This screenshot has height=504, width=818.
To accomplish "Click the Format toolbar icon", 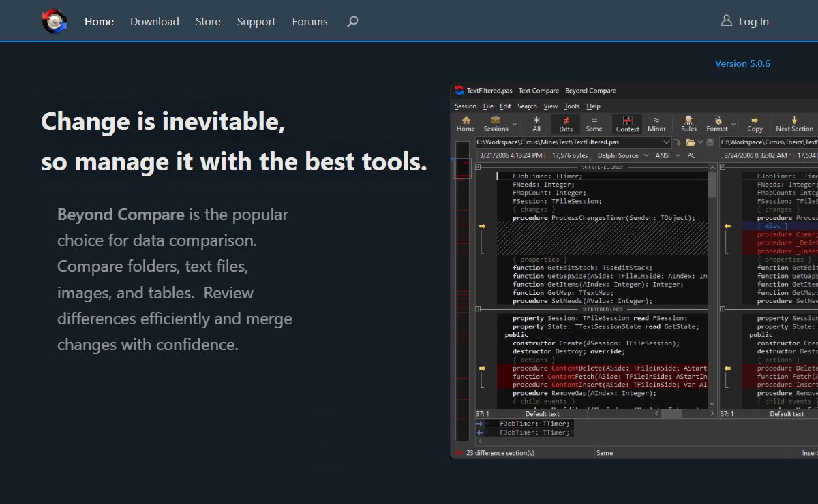I will tap(717, 120).
